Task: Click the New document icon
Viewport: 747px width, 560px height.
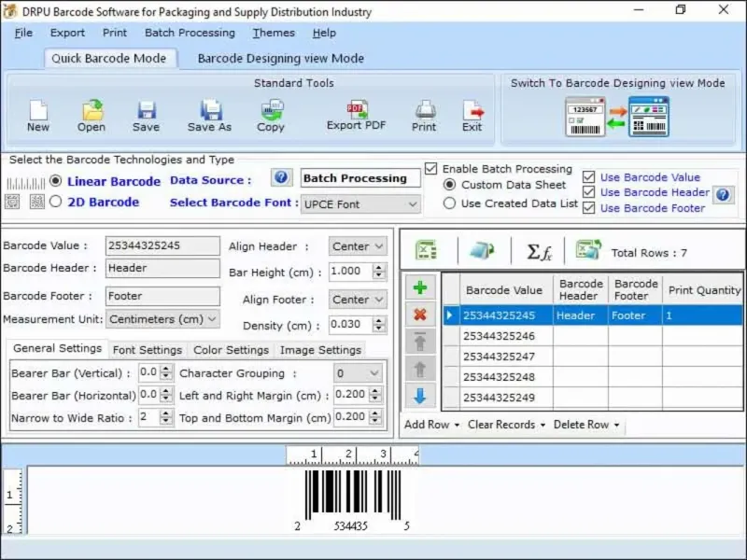Action: 37,111
